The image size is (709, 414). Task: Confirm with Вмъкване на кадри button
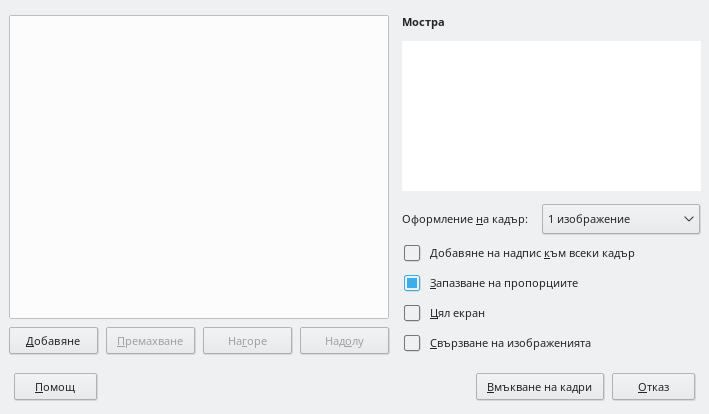point(540,387)
